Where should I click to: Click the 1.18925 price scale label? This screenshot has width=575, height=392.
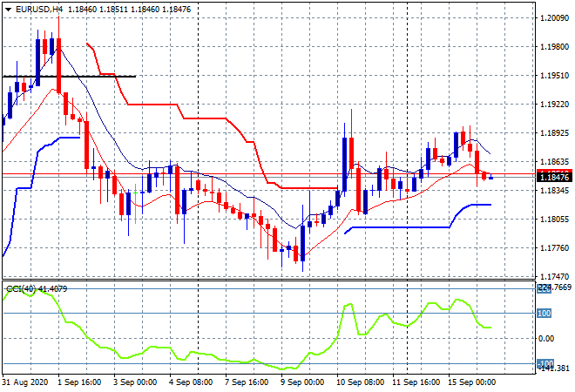point(555,132)
